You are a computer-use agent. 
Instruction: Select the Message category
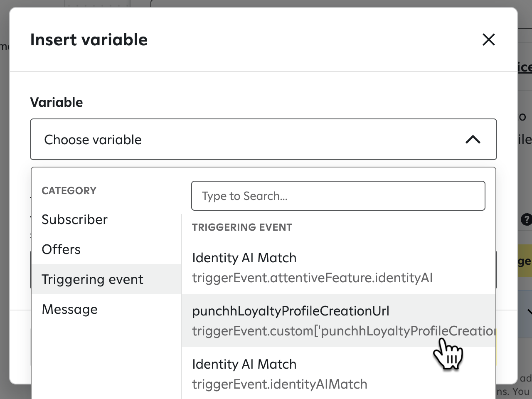click(107, 309)
